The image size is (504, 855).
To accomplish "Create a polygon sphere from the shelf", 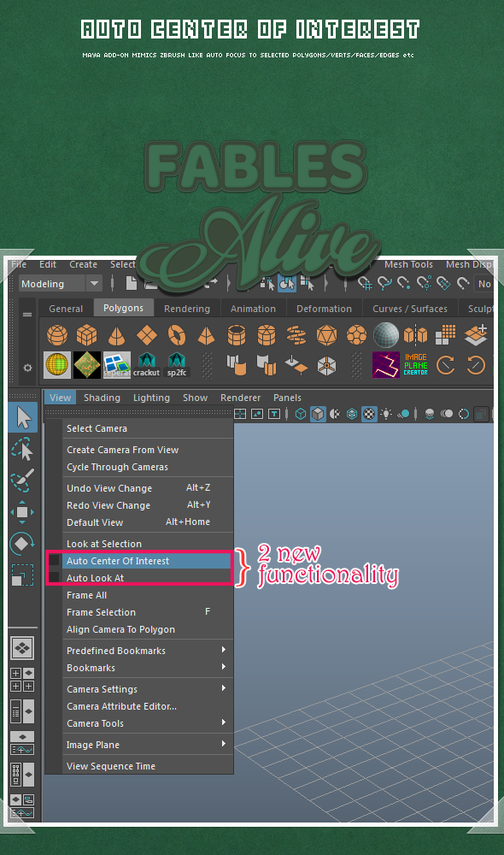I will point(57,335).
